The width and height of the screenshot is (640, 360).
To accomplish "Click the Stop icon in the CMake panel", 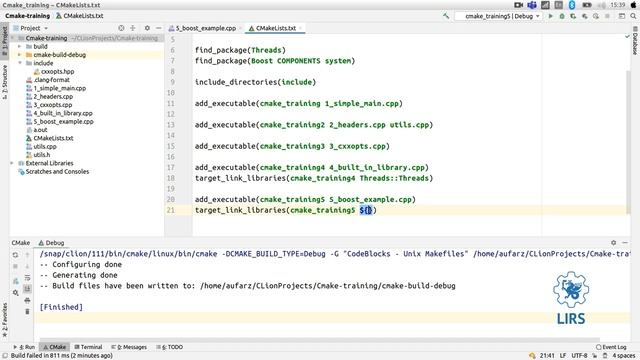I will (16, 266).
